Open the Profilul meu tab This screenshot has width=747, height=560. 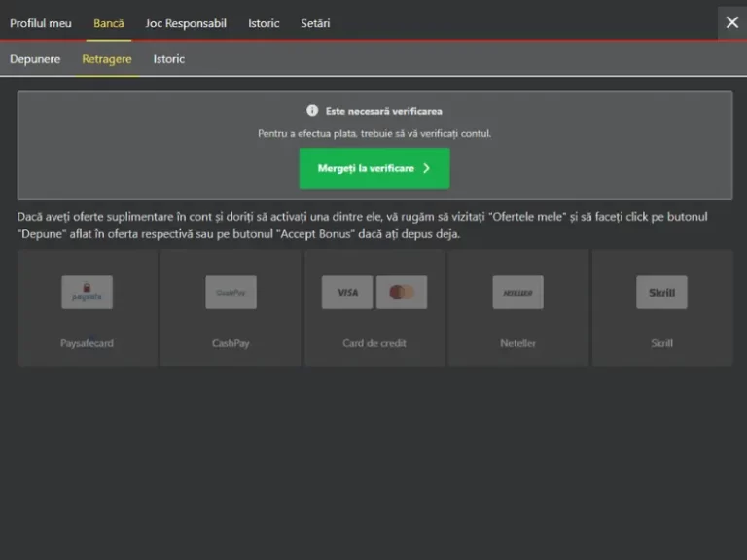(x=41, y=23)
